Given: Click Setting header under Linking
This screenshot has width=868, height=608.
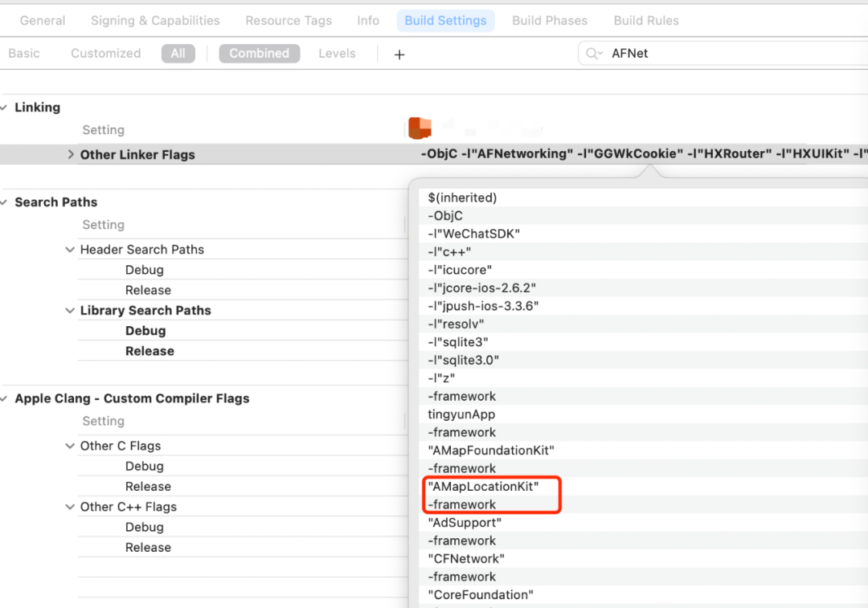Looking at the screenshot, I should [104, 130].
